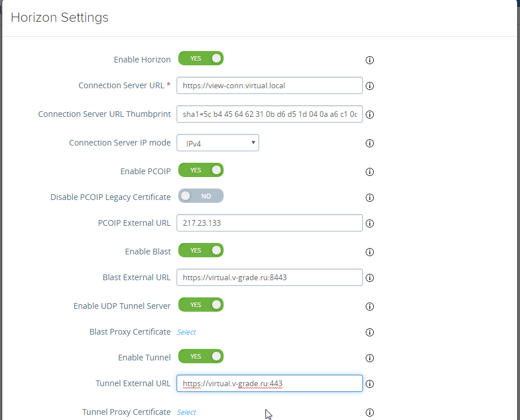The image size is (520, 420).
Task: Show info for Connection Server IP mode
Action: (x=370, y=143)
